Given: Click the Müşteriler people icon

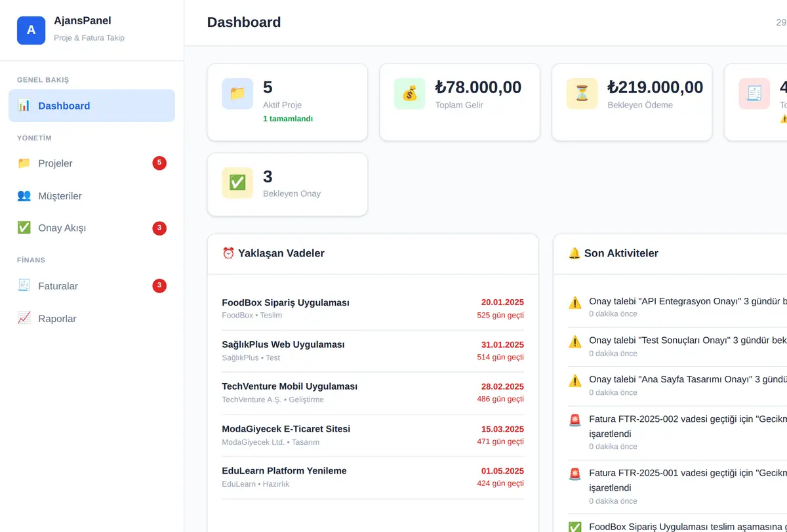Looking at the screenshot, I should (24, 195).
